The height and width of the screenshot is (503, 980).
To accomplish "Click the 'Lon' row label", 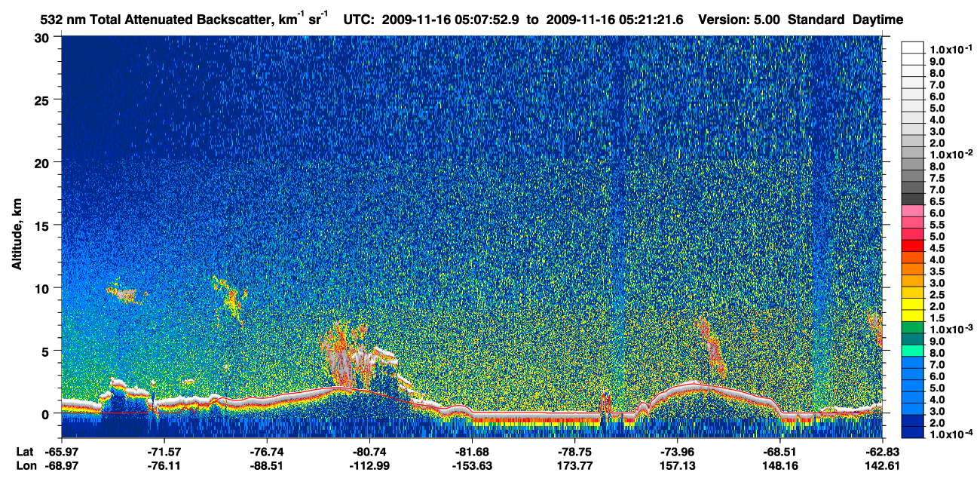I will [x=26, y=466].
